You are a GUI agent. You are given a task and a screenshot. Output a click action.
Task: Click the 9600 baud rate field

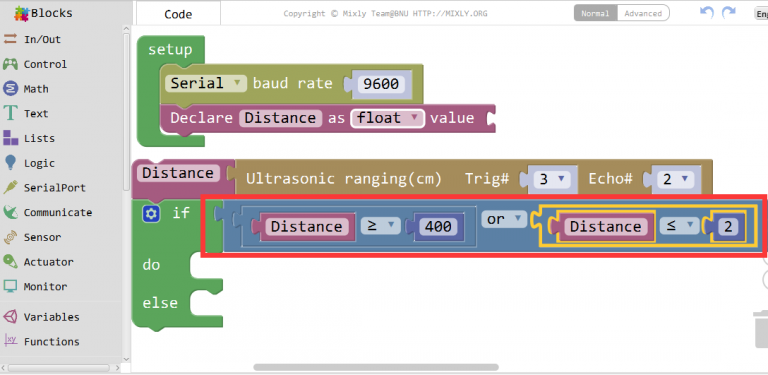(381, 84)
